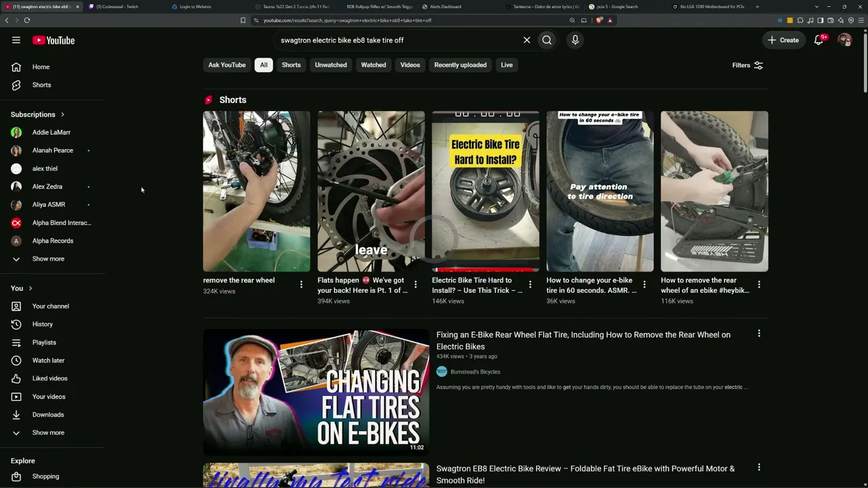Click the Create button
Screen dimensions: 868x488
(783, 40)
